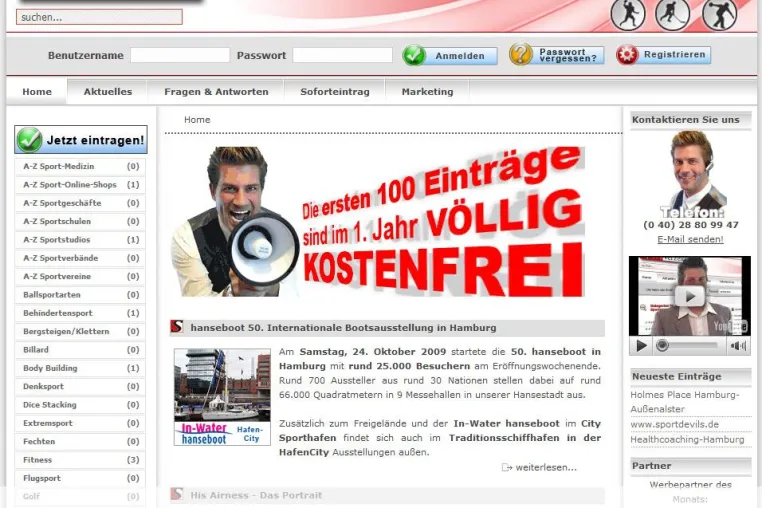Screen dimensions: 762x508
Task: Open the Body Building category
Action: pyautogui.click(x=80, y=368)
